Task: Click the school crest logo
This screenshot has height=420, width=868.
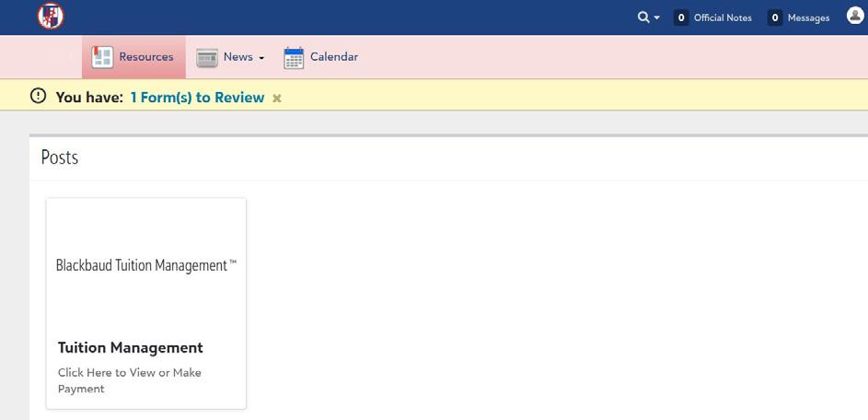Action: point(51,16)
